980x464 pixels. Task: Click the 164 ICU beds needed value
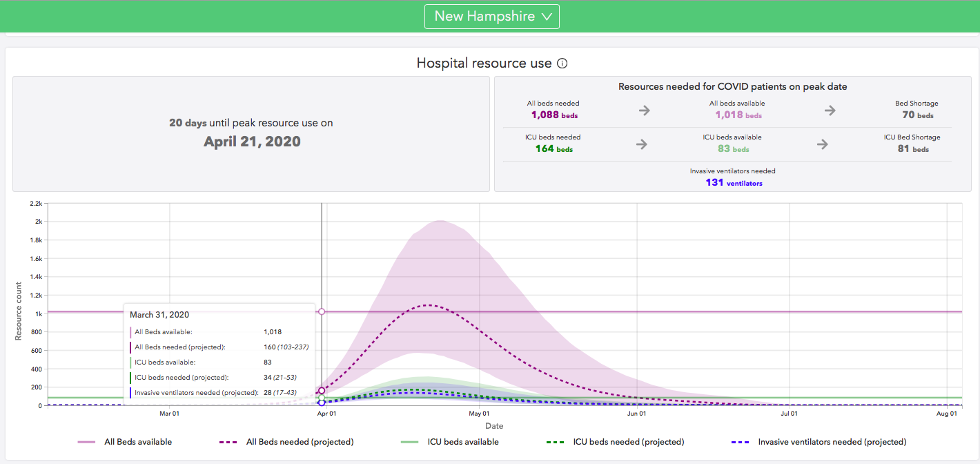553,149
